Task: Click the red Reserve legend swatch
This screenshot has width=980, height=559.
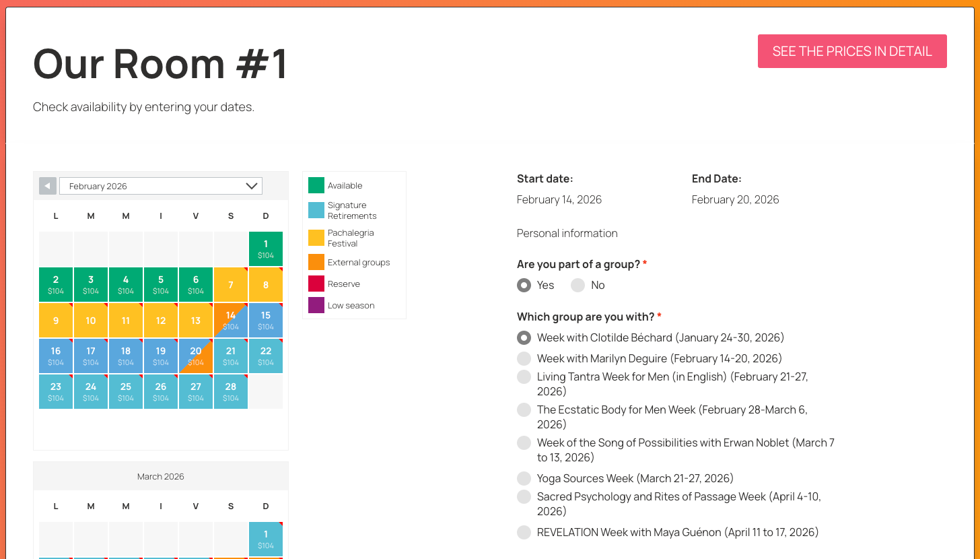Action: pos(316,284)
